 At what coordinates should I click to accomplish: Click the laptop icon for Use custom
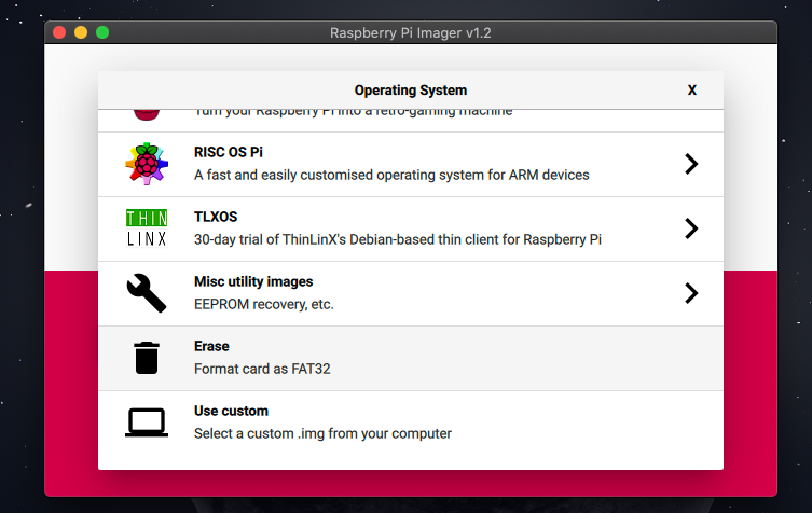(x=147, y=422)
